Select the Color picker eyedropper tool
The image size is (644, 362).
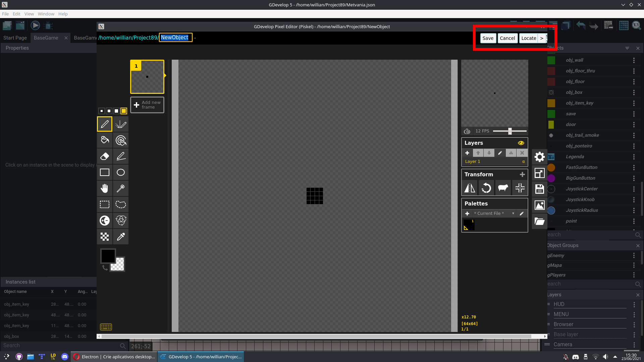[x=121, y=237]
